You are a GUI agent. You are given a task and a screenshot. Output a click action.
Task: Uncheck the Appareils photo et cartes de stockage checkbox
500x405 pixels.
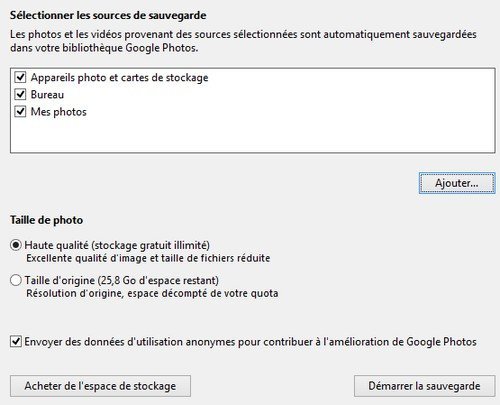[x=20, y=77]
